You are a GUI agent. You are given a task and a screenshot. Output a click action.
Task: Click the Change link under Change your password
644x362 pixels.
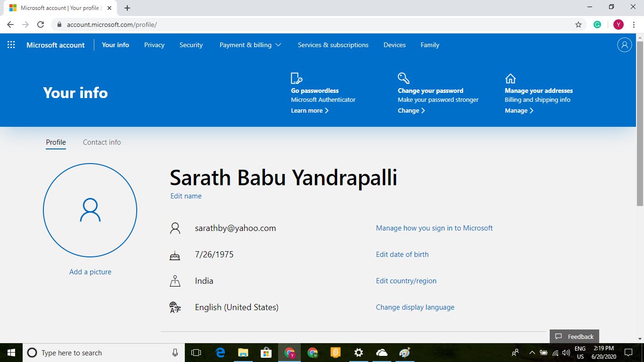pyautogui.click(x=412, y=110)
